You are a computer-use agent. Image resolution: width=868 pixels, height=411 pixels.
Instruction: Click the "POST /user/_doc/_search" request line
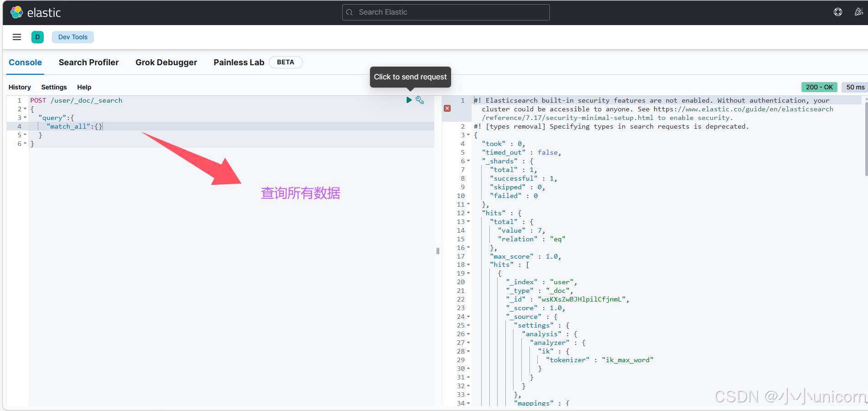pyautogui.click(x=77, y=100)
